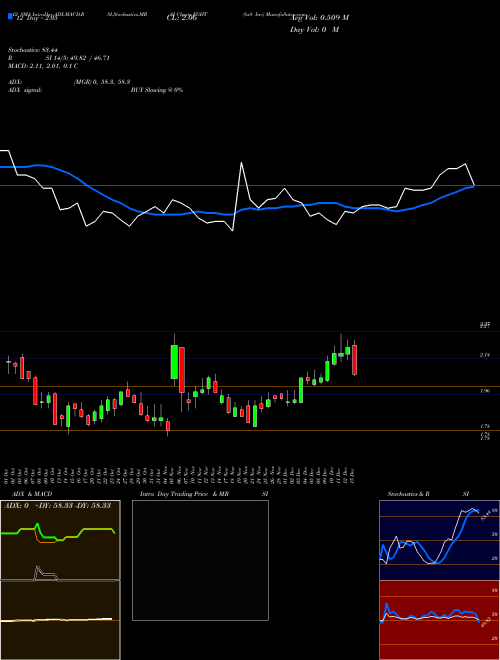Click the 'Avg Vol: 0.509 M' text
This screenshot has width=500, height=660.
[x=319, y=18]
